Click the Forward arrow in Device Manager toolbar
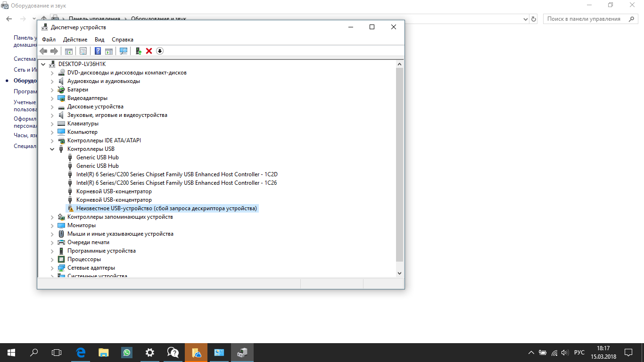The image size is (644, 362). click(x=54, y=51)
